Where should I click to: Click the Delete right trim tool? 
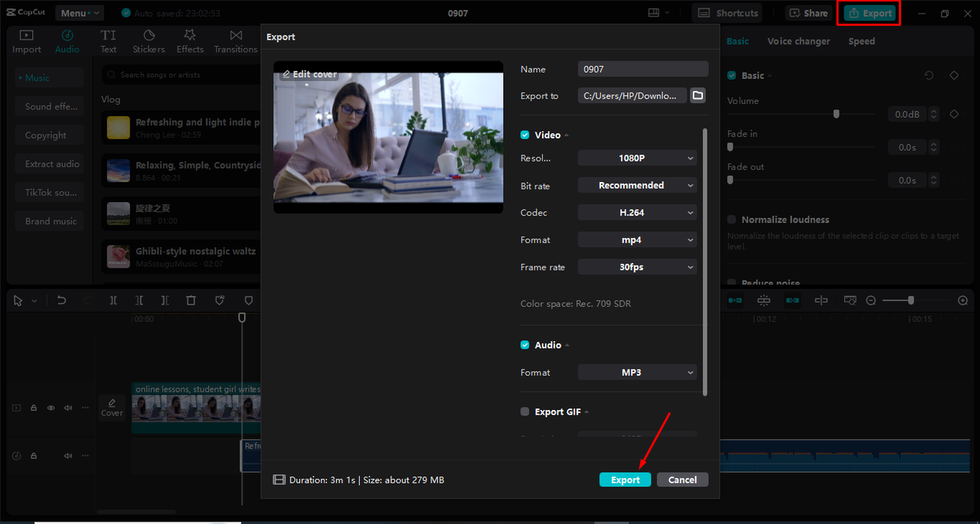165,301
